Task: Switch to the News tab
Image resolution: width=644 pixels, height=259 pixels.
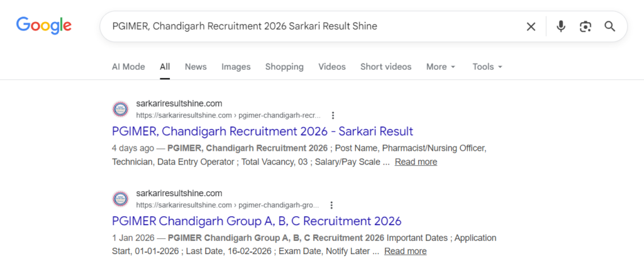Action: pyautogui.click(x=196, y=67)
